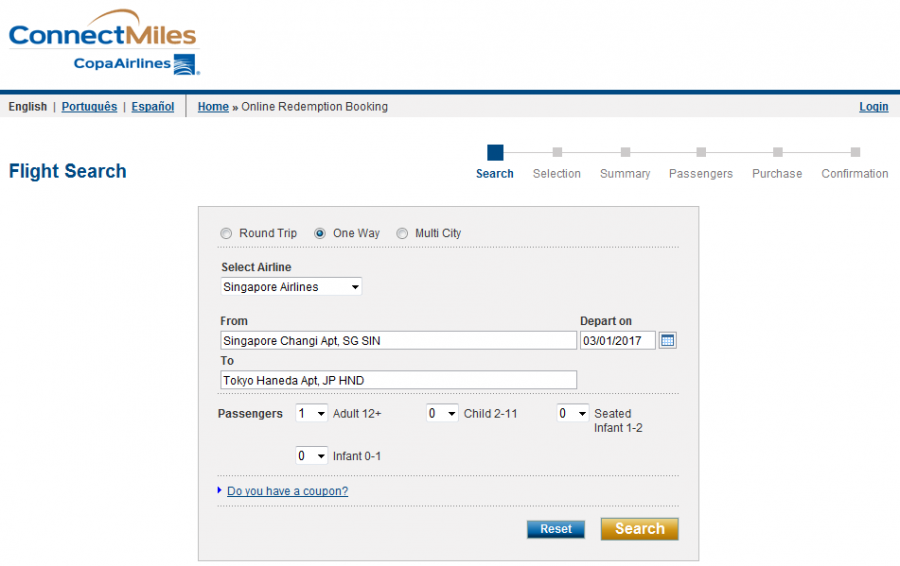This screenshot has width=900, height=566.
Task: Click the From airport input field
Action: pos(398,340)
